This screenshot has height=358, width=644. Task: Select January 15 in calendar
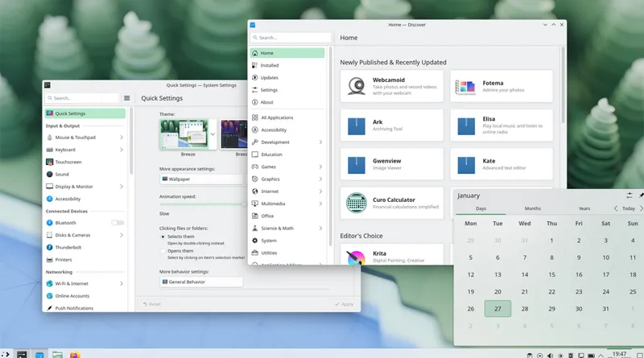coord(551,274)
